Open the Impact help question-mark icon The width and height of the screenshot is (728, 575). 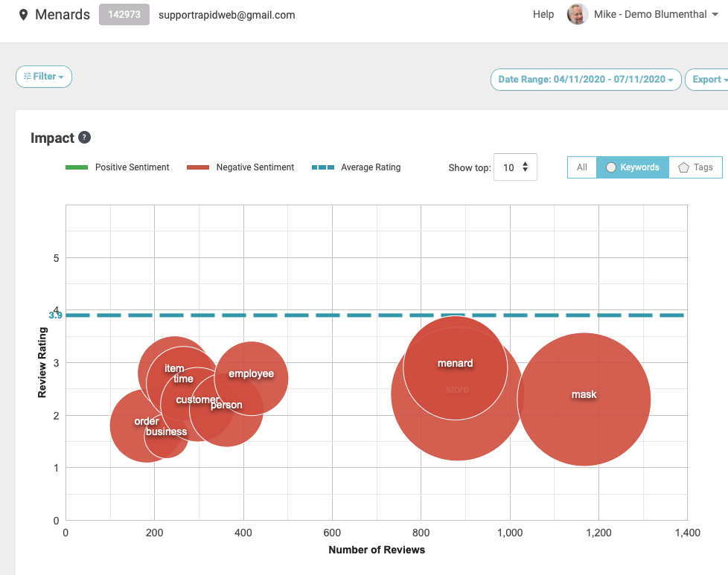coord(85,138)
